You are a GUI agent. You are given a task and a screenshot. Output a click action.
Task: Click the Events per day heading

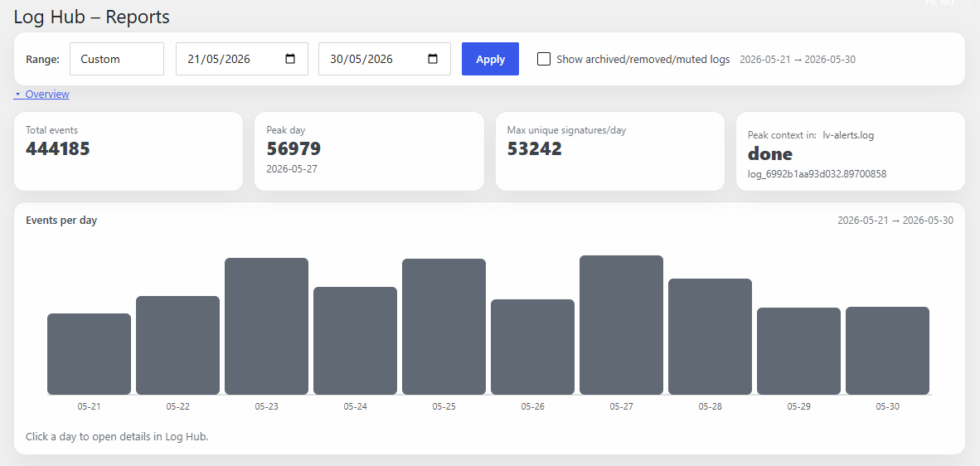point(61,220)
